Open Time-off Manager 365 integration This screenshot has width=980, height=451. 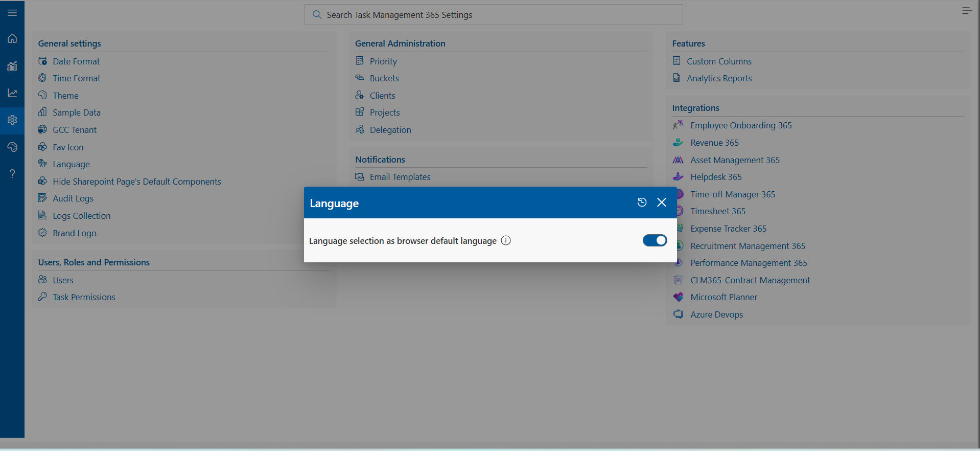point(733,194)
